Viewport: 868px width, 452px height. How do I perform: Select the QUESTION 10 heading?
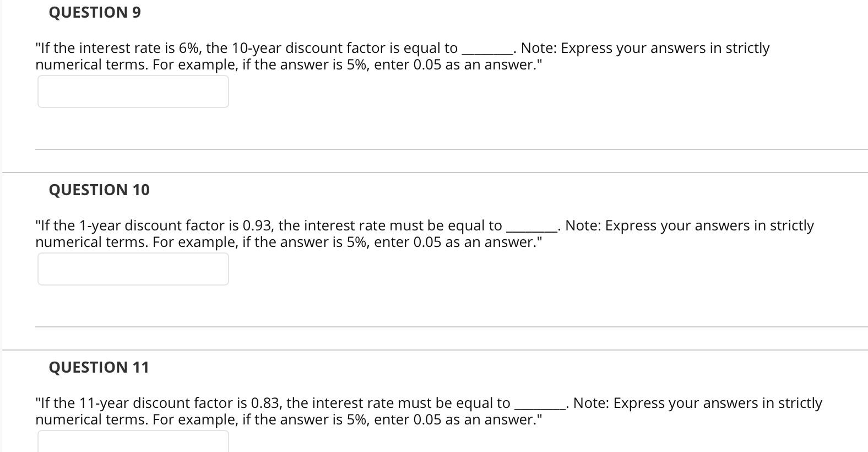point(99,190)
